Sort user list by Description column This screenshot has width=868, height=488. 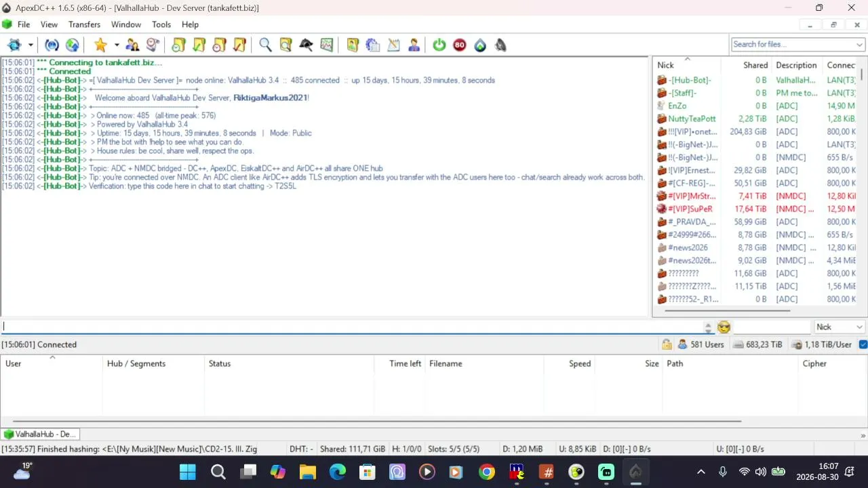coord(797,65)
